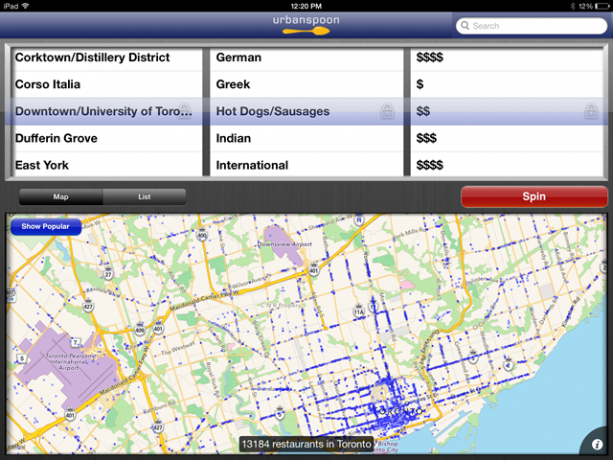The height and width of the screenshot is (460, 613).
Task: Click highway 409 shield on map
Action: [140, 329]
